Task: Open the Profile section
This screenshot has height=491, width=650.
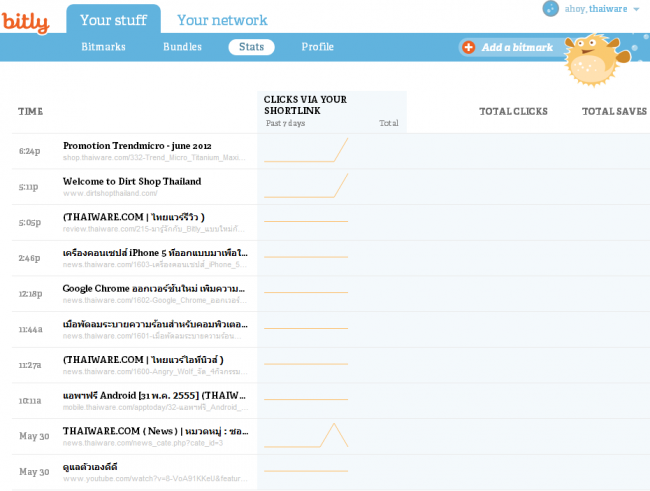Action: [x=318, y=47]
